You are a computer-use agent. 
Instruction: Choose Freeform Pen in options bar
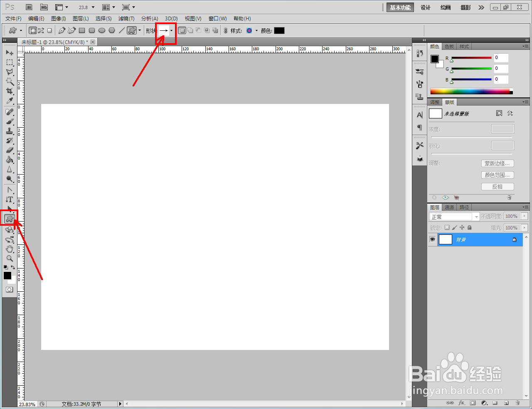pos(71,30)
